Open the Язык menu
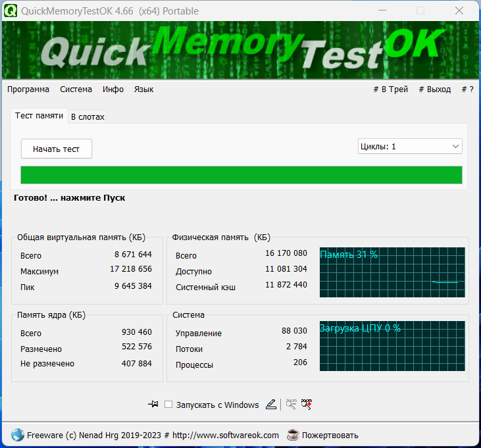481x448 pixels. (143, 89)
